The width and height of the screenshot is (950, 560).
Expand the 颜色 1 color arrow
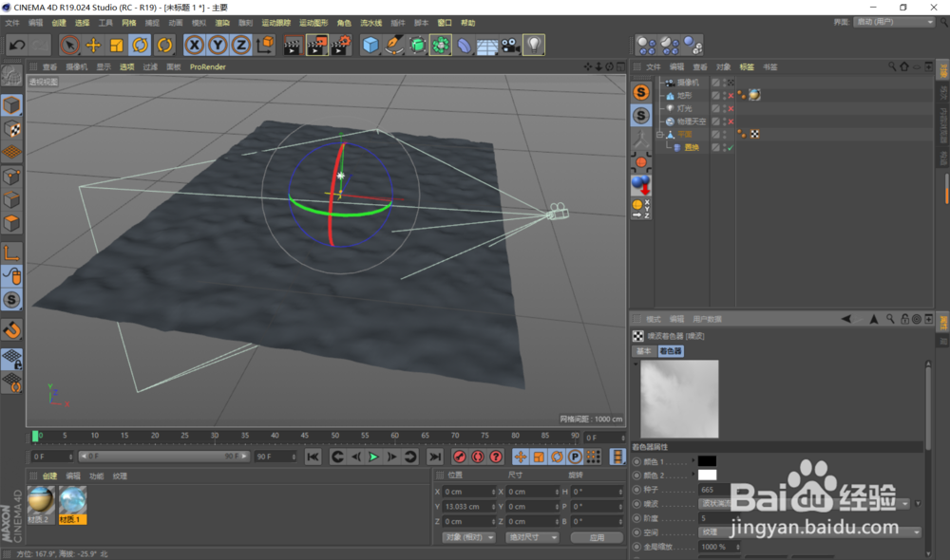[693, 461]
